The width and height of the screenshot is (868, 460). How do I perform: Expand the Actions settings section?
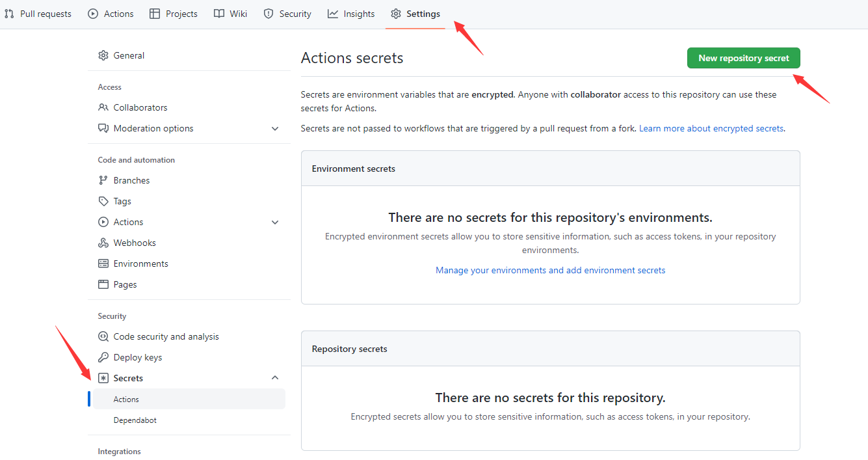274,222
